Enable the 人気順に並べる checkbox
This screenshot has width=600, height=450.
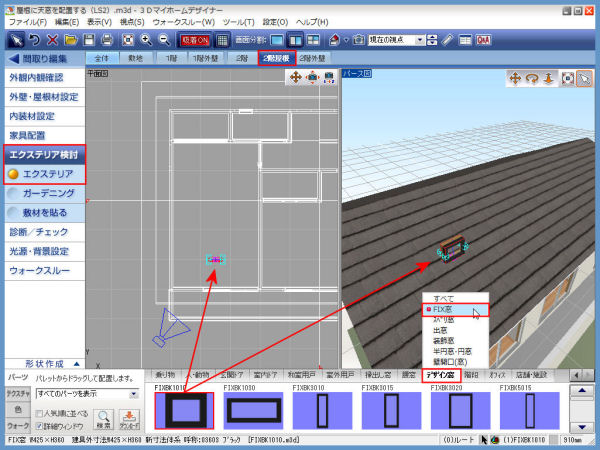pyautogui.click(x=39, y=411)
